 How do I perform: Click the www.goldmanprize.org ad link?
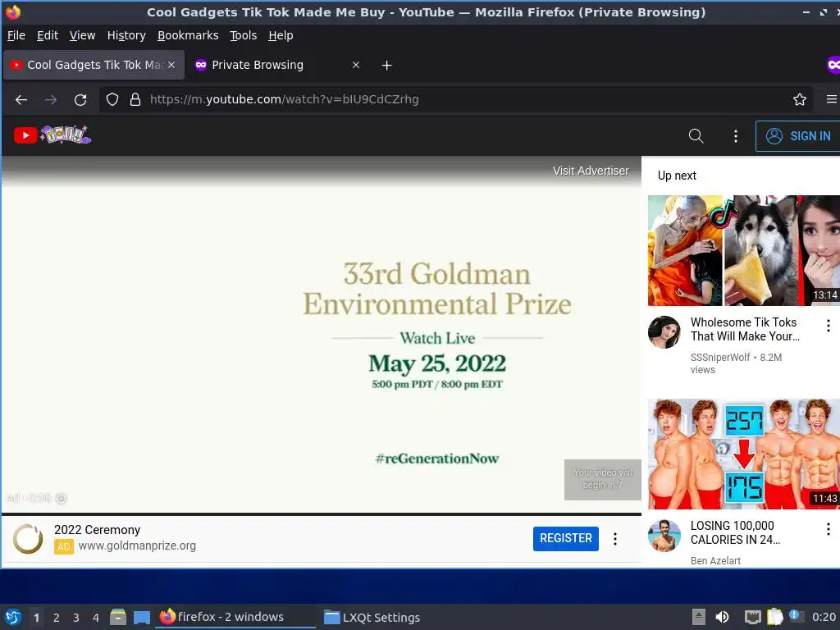click(137, 546)
